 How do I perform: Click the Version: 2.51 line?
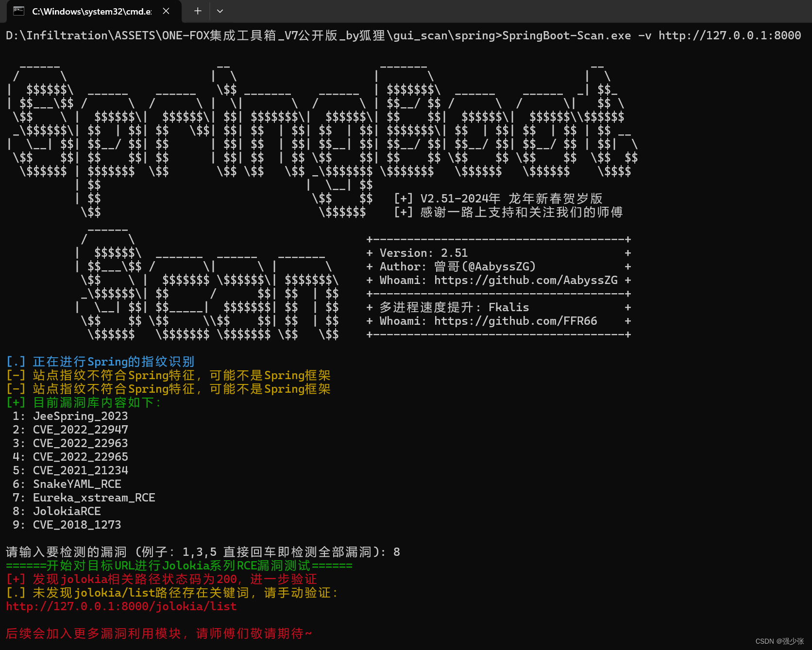tap(423, 253)
